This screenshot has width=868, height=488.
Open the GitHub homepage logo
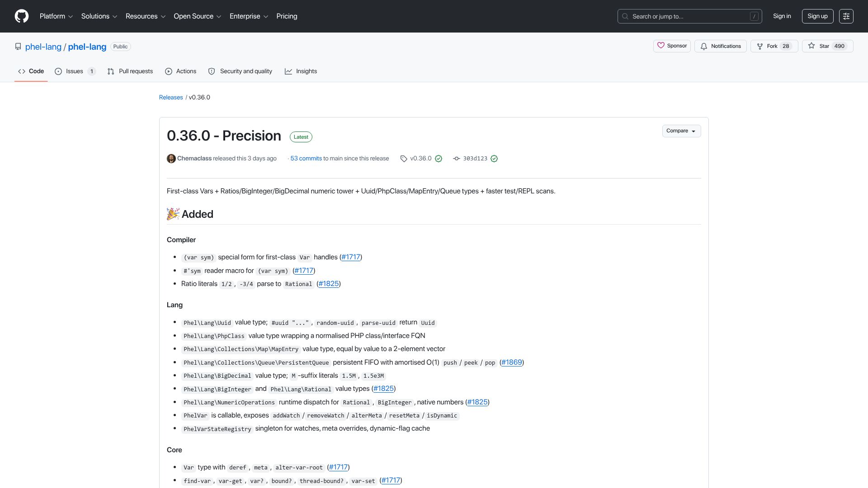pyautogui.click(x=22, y=16)
